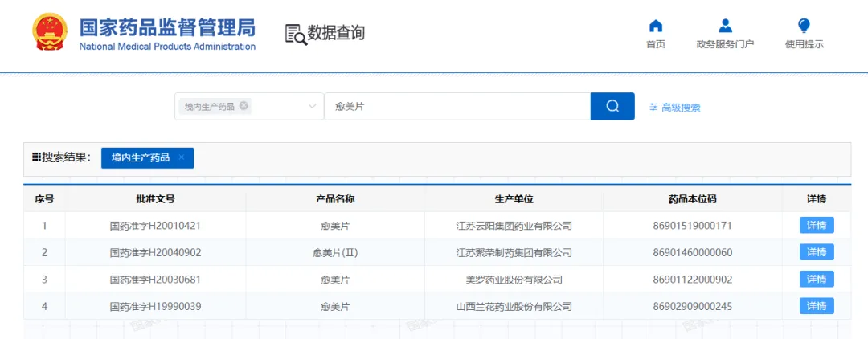Click the 国家药品监督管理局 title text
The image size is (868, 339).
coord(167,27)
